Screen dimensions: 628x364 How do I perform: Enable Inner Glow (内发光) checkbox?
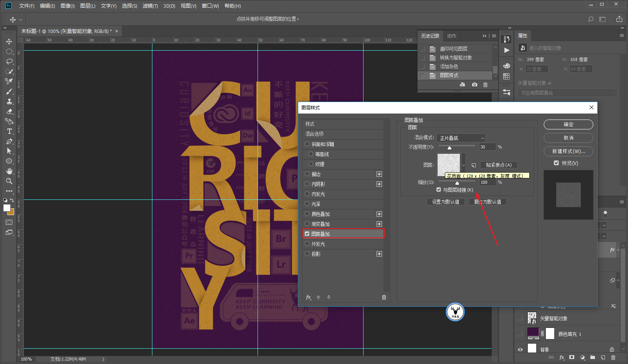(x=307, y=194)
